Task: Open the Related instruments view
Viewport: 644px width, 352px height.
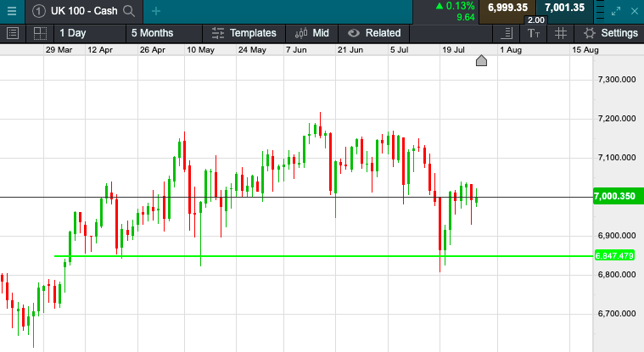Action: (x=374, y=33)
